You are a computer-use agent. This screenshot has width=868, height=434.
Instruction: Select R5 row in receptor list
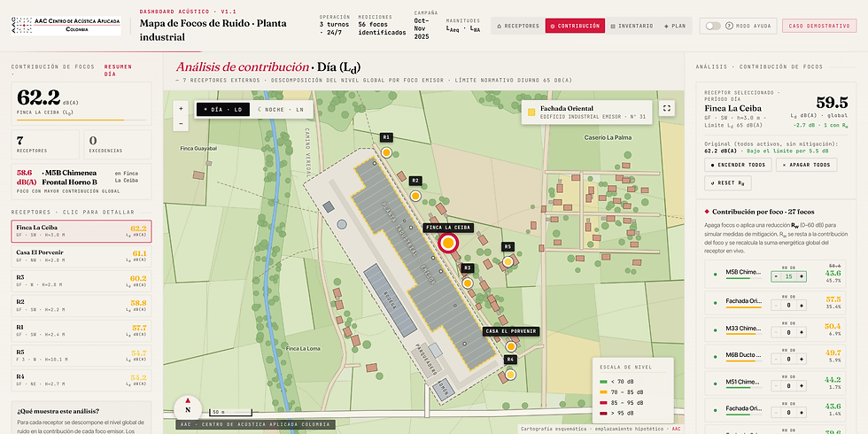[81, 356]
